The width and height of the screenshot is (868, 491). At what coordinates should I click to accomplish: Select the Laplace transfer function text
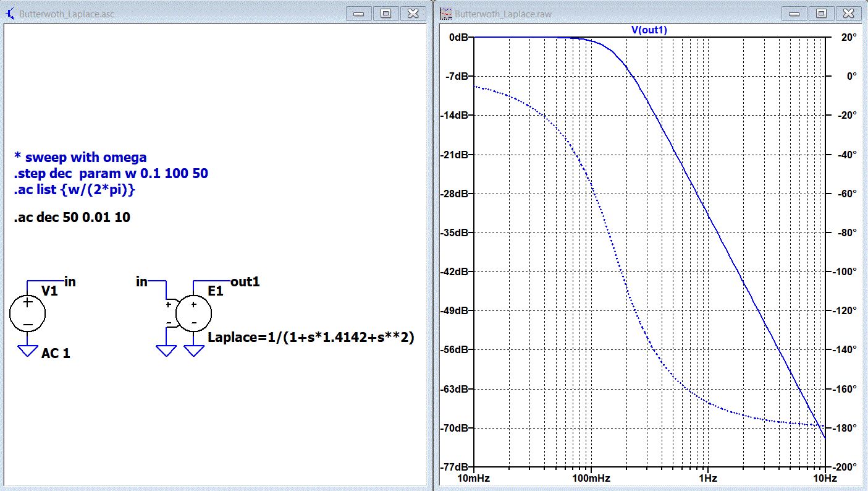(311, 338)
